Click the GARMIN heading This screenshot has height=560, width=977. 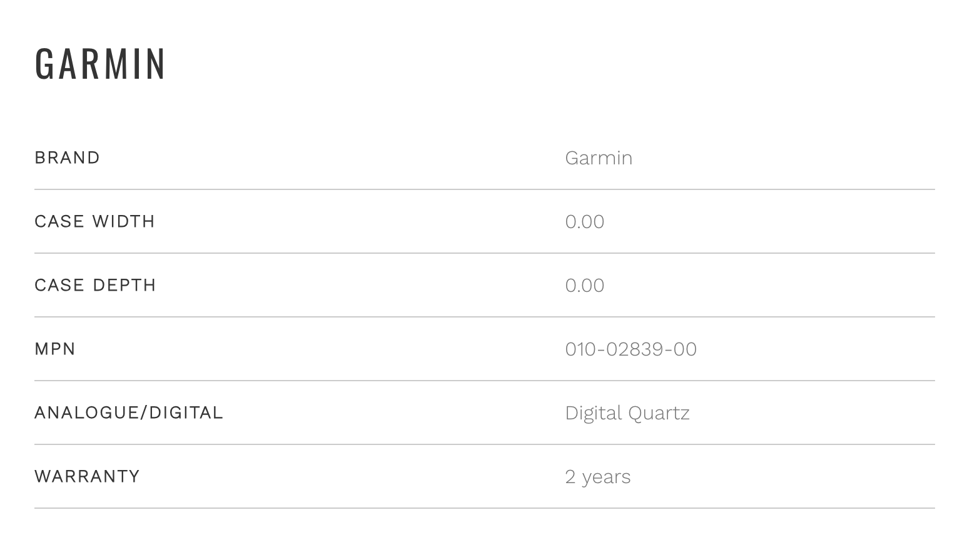pos(100,64)
